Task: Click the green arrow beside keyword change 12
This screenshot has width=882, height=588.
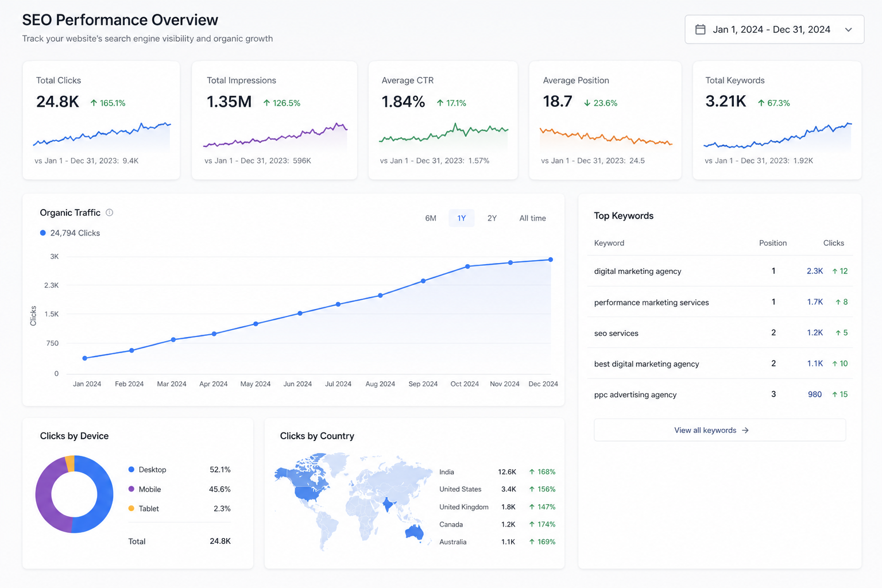Action: pos(835,271)
